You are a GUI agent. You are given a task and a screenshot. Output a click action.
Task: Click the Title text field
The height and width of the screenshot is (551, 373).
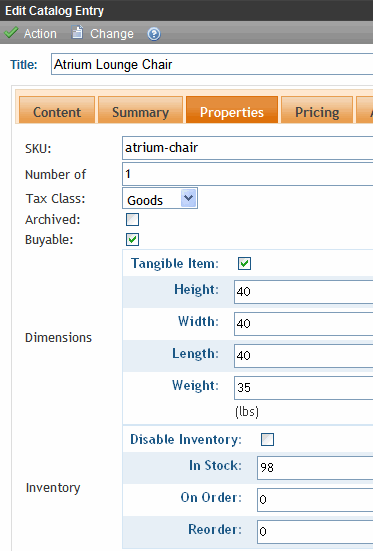pyautogui.click(x=212, y=64)
